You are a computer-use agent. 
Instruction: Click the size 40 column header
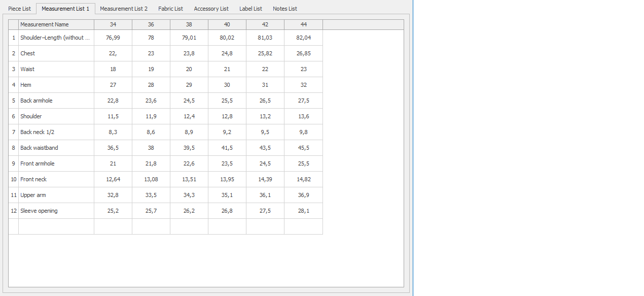(227, 24)
